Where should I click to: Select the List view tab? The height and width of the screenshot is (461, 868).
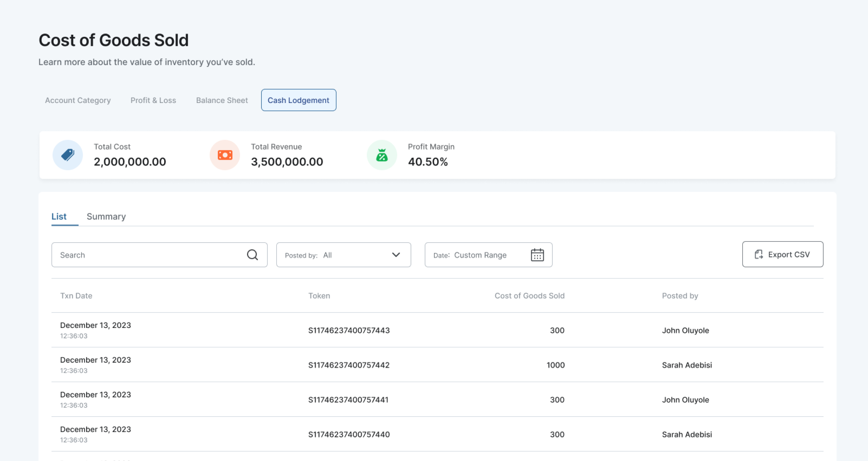(59, 216)
